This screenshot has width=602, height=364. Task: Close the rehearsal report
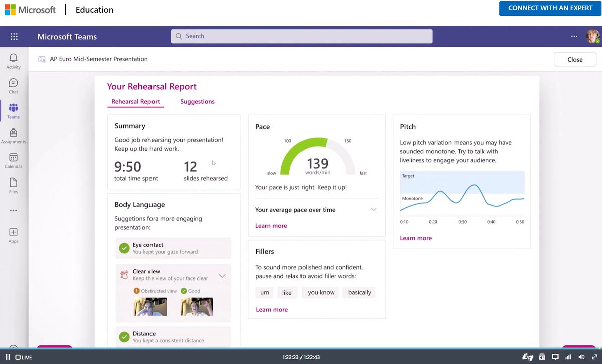[575, 59]
